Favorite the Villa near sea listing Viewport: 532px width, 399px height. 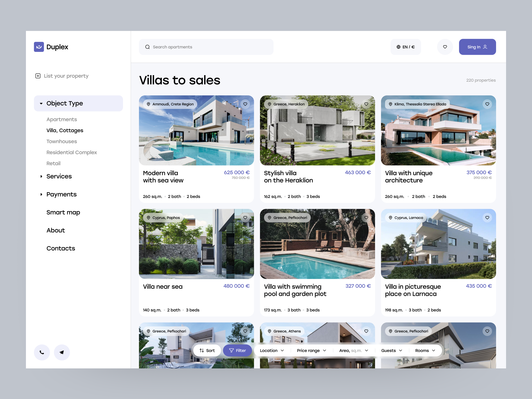(245, 218)
